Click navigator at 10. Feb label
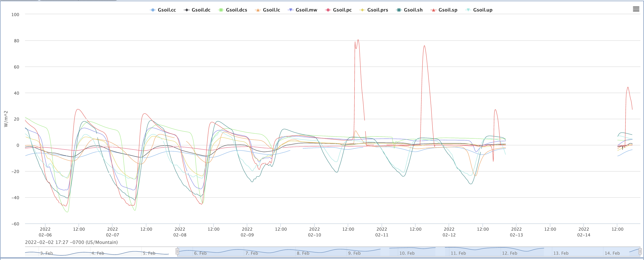 coord(407,253)
